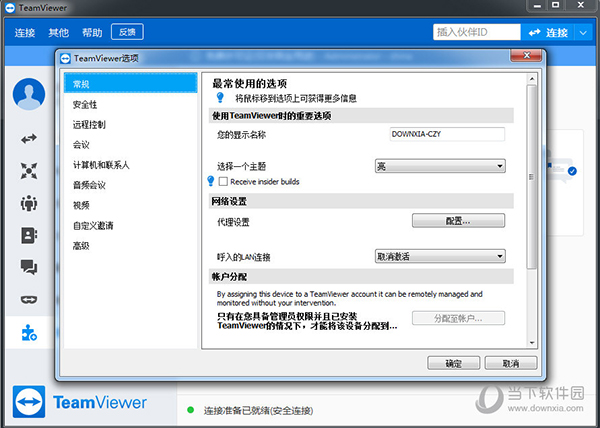Screen dimensions: 600x428
Task: Select the 常规 options category
Action: coord(130,83)
